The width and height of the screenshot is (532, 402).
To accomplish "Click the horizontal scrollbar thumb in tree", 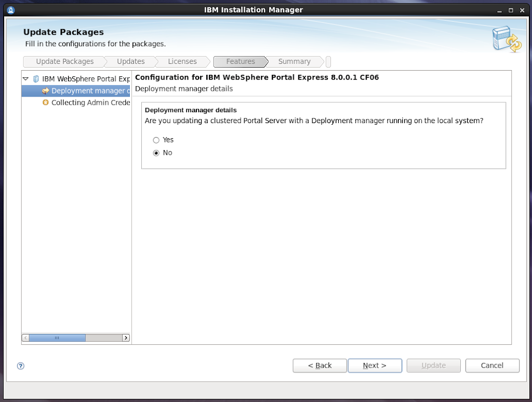I will pos(57,338).
